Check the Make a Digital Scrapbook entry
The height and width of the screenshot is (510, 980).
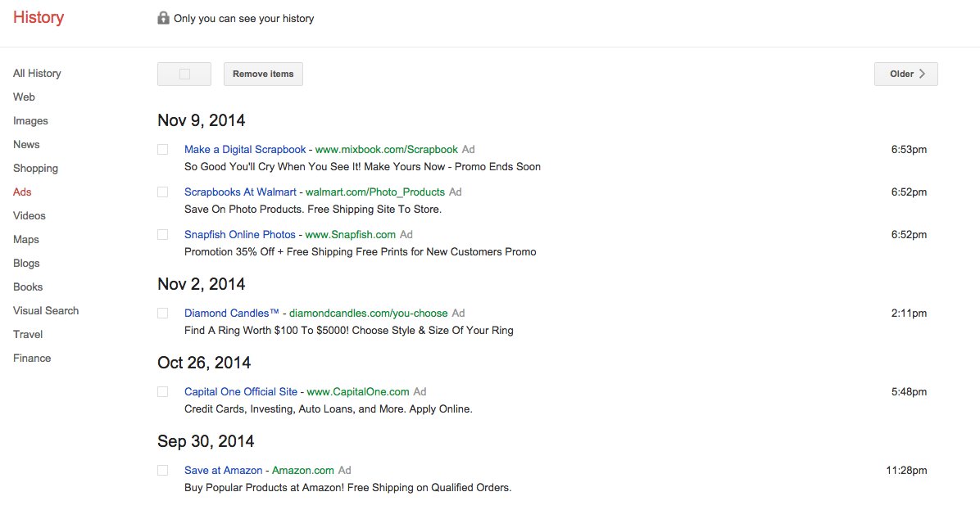[x=163, y=150]
